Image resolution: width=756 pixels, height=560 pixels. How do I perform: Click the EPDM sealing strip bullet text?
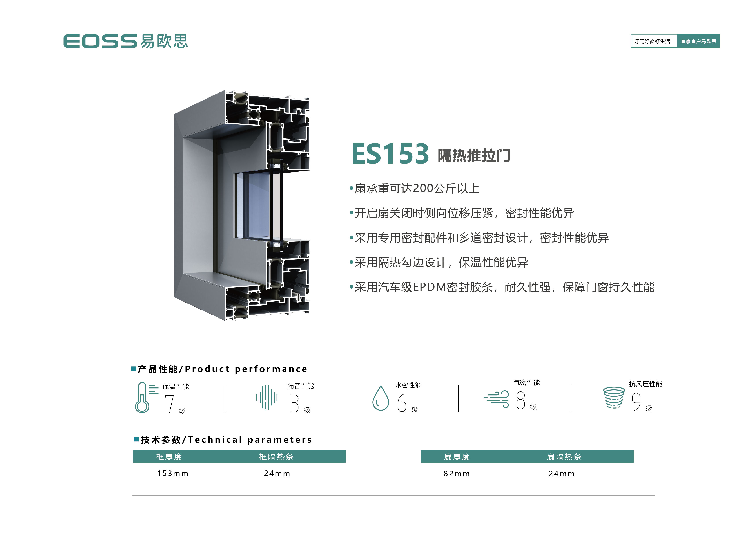pos(502,287)
